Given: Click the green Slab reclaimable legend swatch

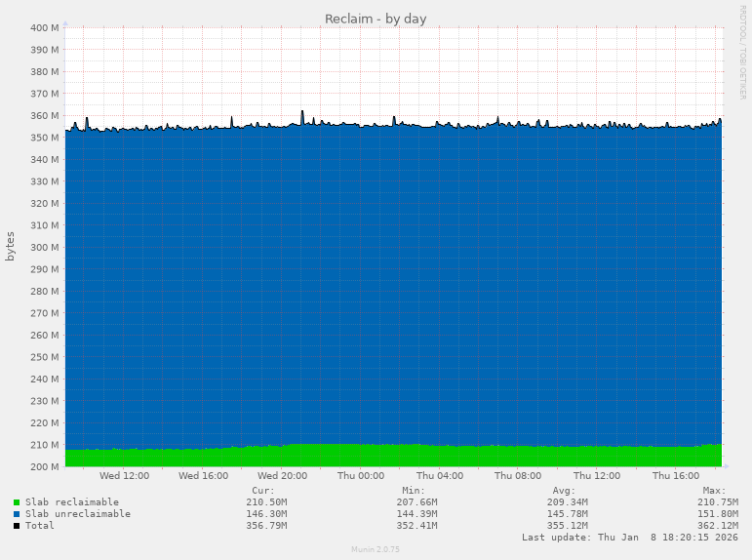Looking at the screenshot, I should (x=17, y=502).
